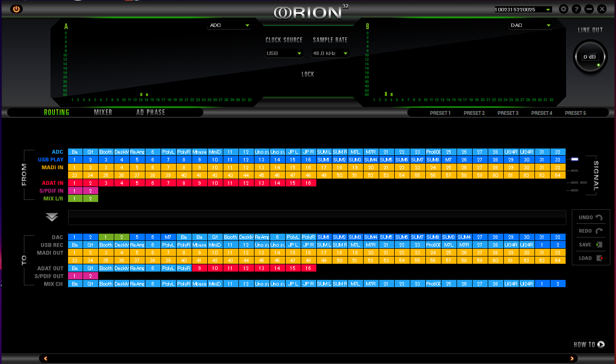Click the LOCK status label

[307, 74]
